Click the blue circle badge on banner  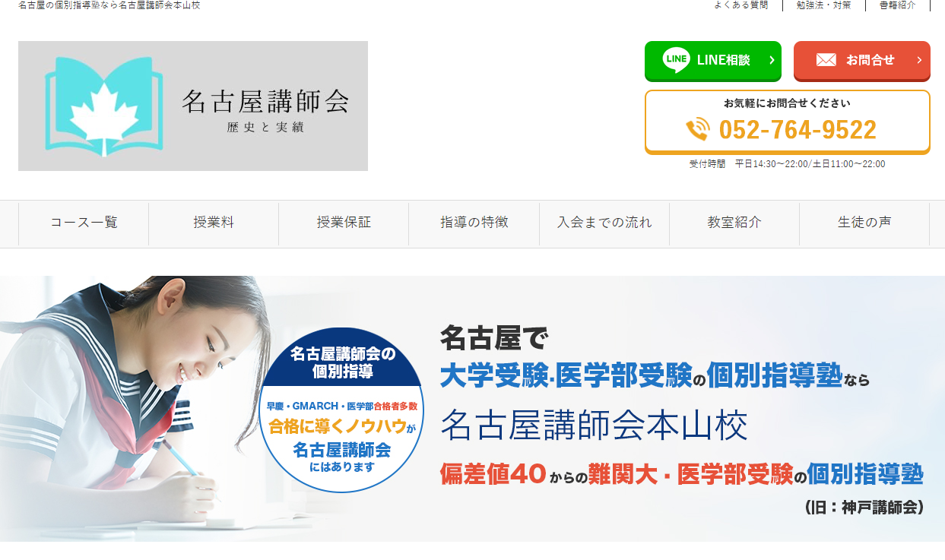[x=341, y=410]
